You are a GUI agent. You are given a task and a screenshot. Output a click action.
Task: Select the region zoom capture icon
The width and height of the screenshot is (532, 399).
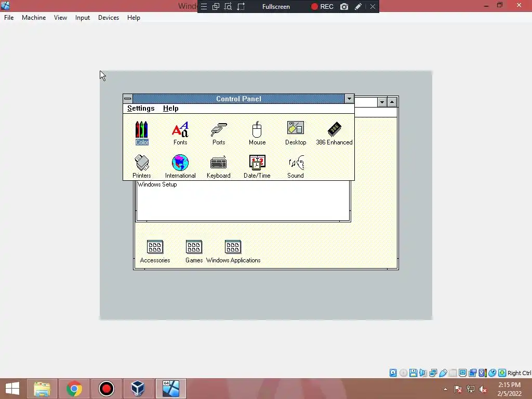coord(228,6)
